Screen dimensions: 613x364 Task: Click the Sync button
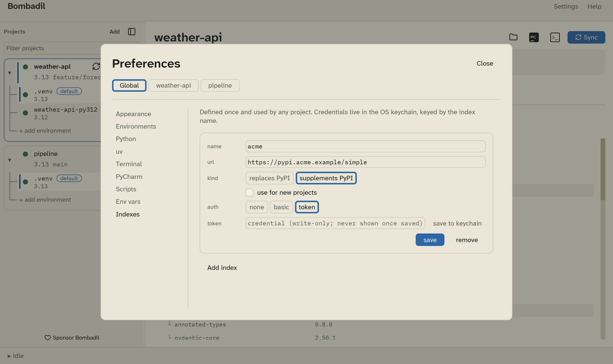(586, 37)
